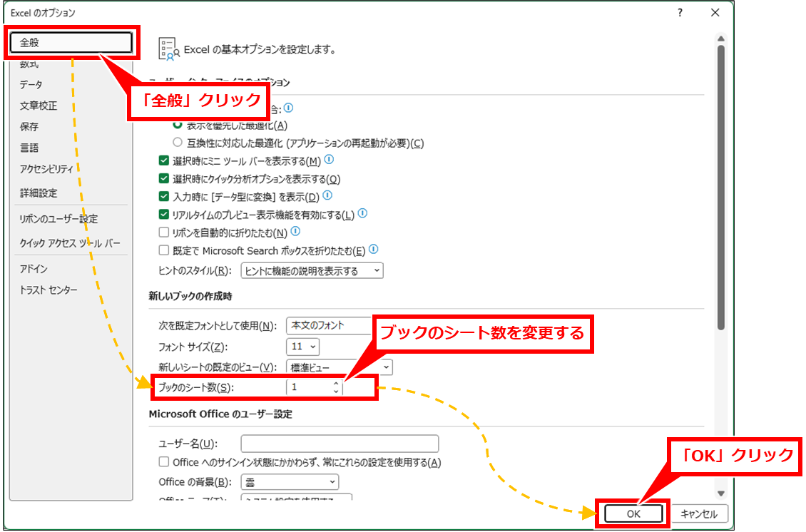The width and height of the screenshot is (806, 532).
Task: Click the help question mark in title bar
Action: coord(680,13)
